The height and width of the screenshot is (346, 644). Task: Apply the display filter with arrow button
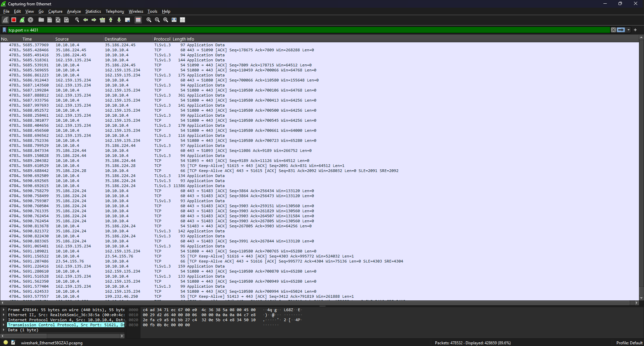tap(621, 30)
